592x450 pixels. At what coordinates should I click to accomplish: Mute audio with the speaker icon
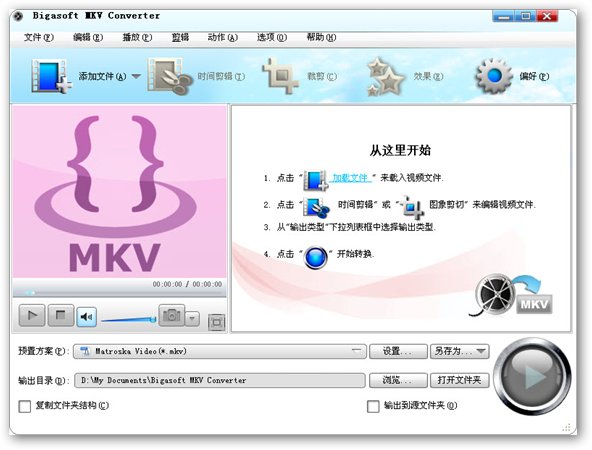(86, 317)
